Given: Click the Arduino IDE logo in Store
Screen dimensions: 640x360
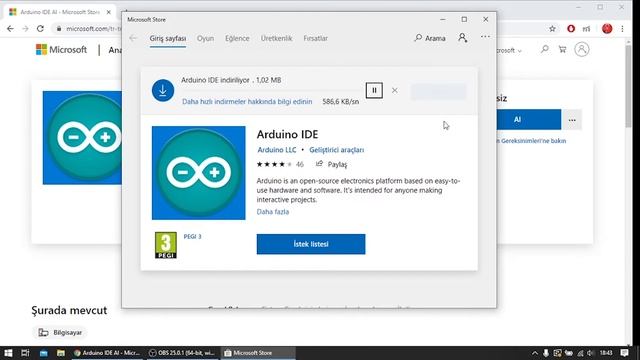Looking at the screenshot, I should 199,173.
